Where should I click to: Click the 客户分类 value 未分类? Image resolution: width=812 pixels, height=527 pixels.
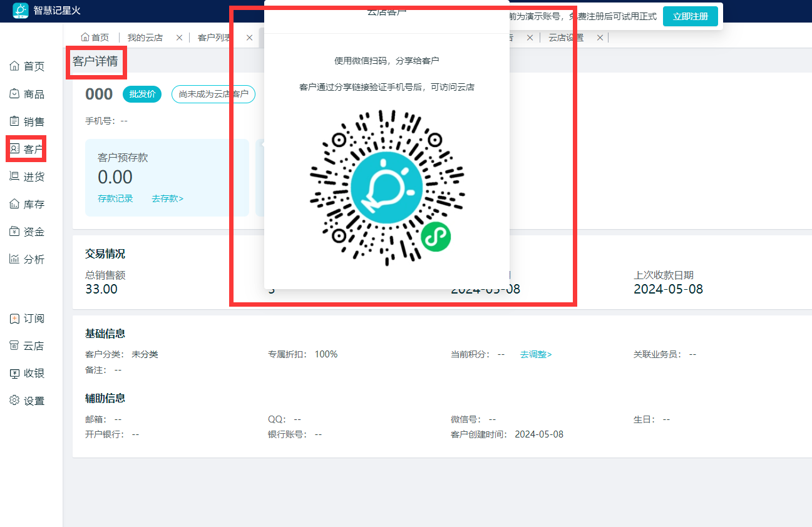[x=145, y=354]
